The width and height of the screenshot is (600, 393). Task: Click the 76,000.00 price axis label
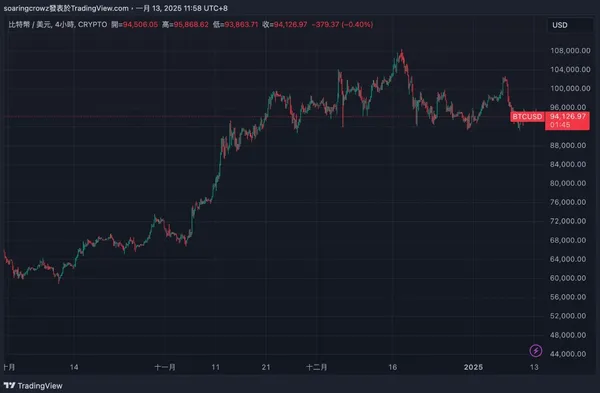pyautogui.click(x=568, y=202)
